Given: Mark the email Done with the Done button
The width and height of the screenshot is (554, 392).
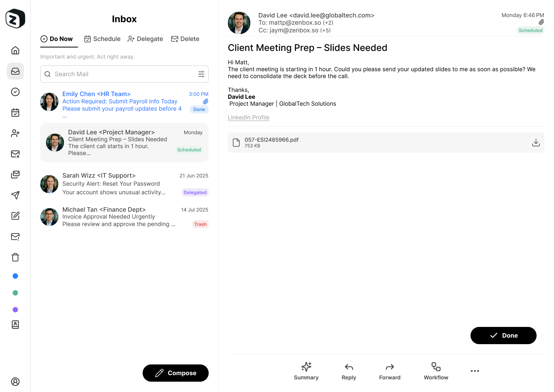Looking at the screenshot, I should [503, 335].
